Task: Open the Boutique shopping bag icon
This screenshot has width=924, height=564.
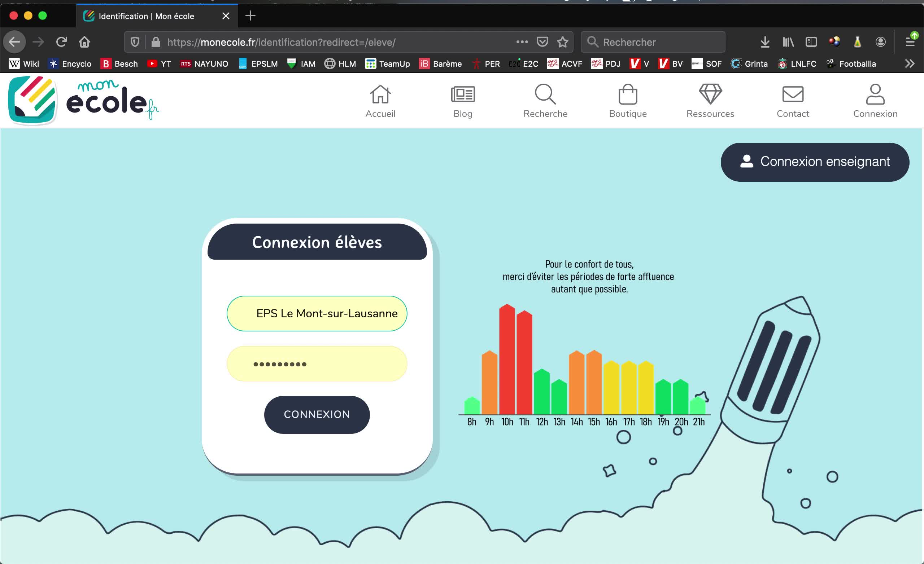Action: click(x=628, y=94)
